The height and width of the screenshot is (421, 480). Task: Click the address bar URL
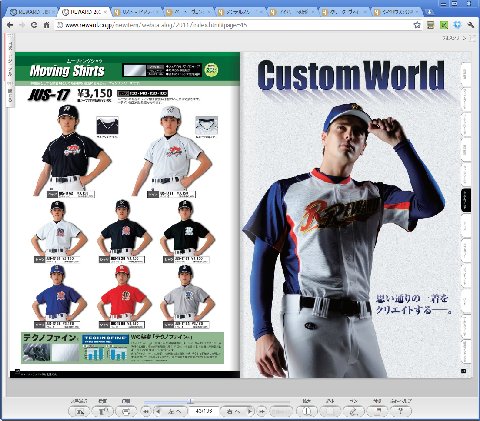(156, 25)
